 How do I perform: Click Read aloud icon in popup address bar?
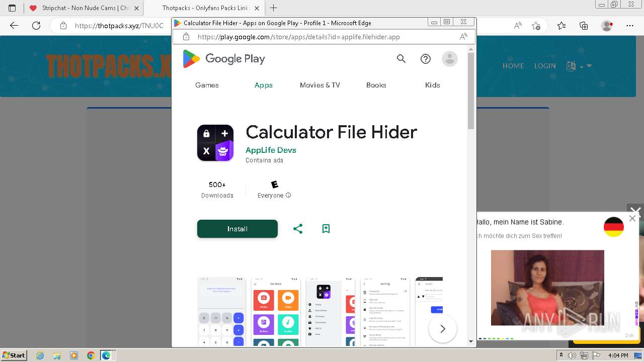[x=463, y=37]
